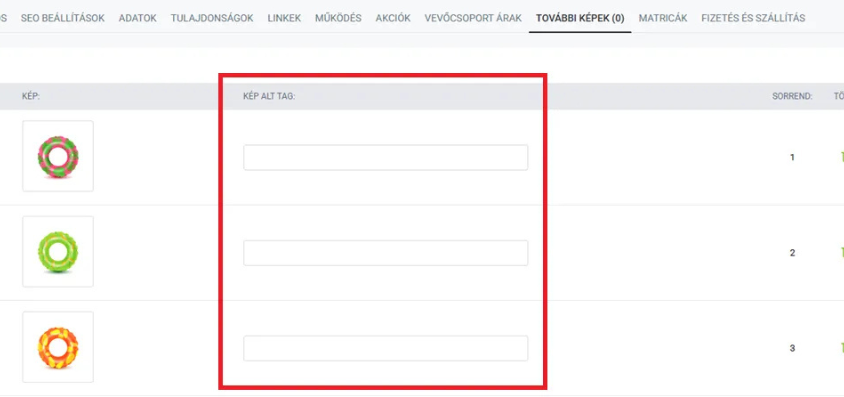This screenshot has height=397, width=844.
Task: Click the KÉP ALT TAG column header
Action: tap(269, 97)
